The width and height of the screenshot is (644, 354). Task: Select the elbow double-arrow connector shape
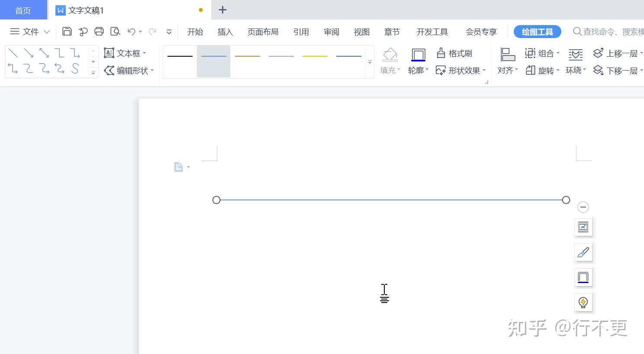[13, 68]
